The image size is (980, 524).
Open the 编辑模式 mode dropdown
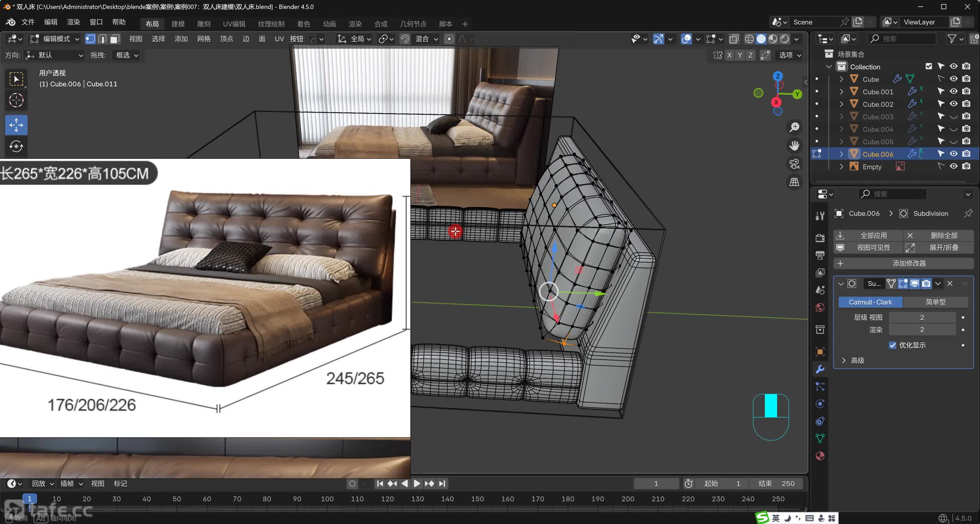click(x=55, y=39)
